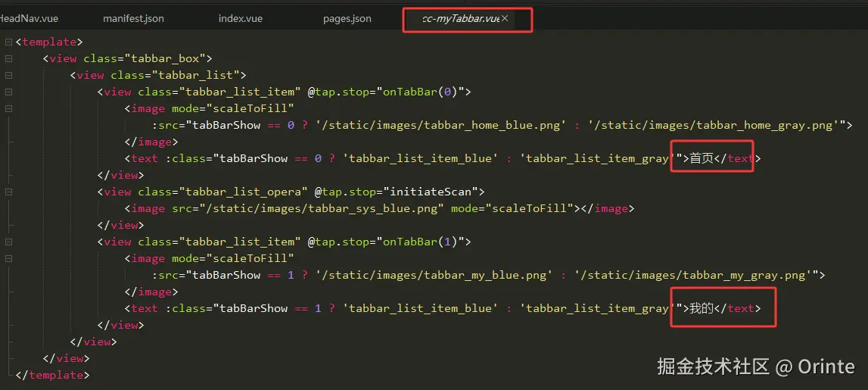Open the manifest.json tab
Viewport: 868px width, 390px height.
[133, 19]
